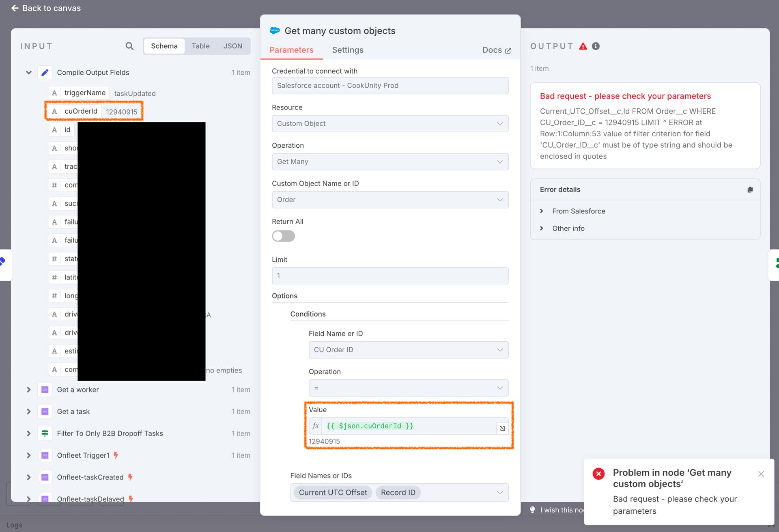Click Filter To Only B2B Dropoff node icon

(x=45, y=433)
